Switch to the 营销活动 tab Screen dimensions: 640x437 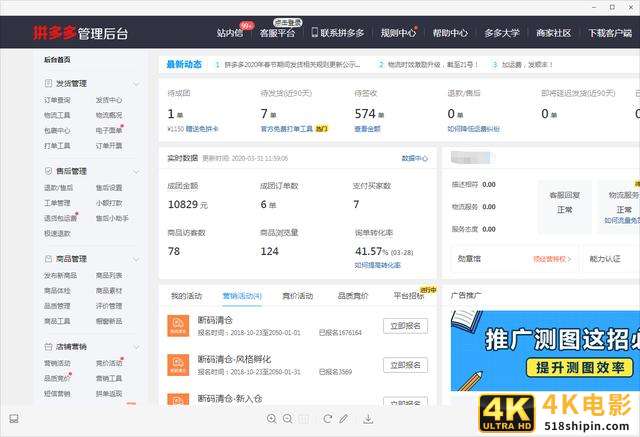click(242, 296)
